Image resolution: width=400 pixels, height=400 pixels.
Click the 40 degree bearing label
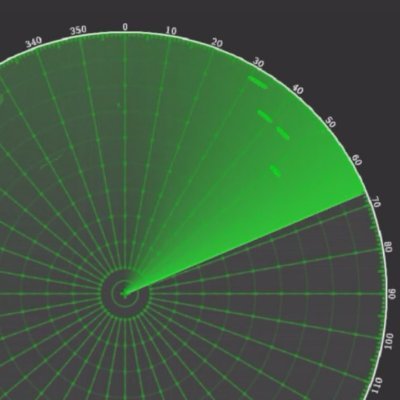pyautogui.click(x=298, y=89)
